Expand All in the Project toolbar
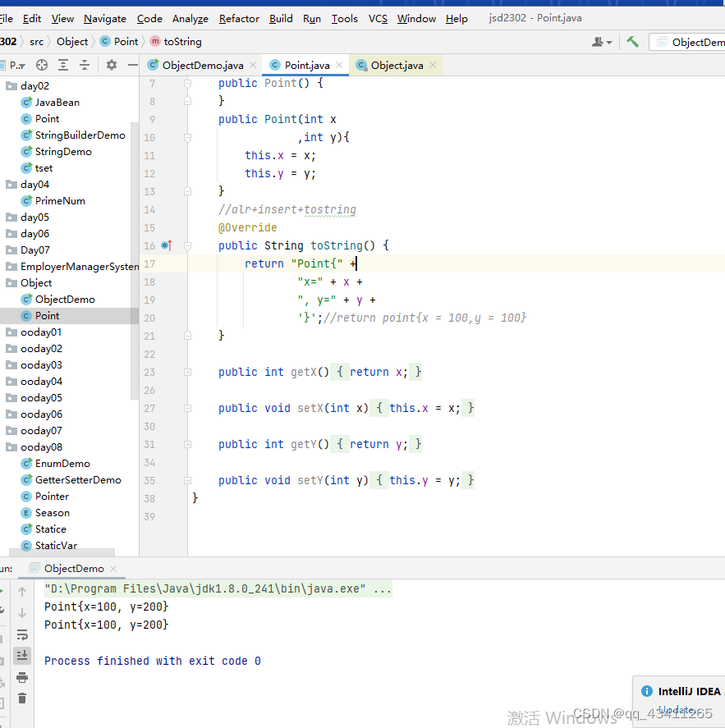Screen dimensions: 725x728 point(62,65)
